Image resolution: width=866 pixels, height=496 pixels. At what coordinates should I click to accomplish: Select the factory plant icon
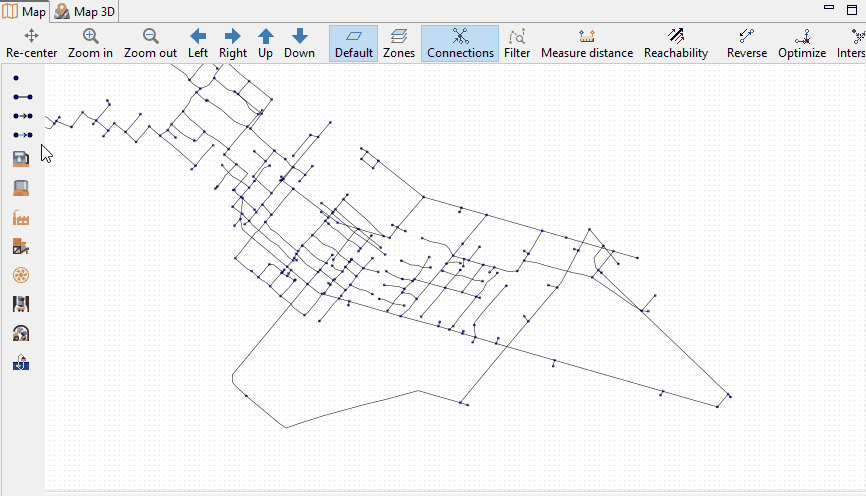(x=21, y=218)
